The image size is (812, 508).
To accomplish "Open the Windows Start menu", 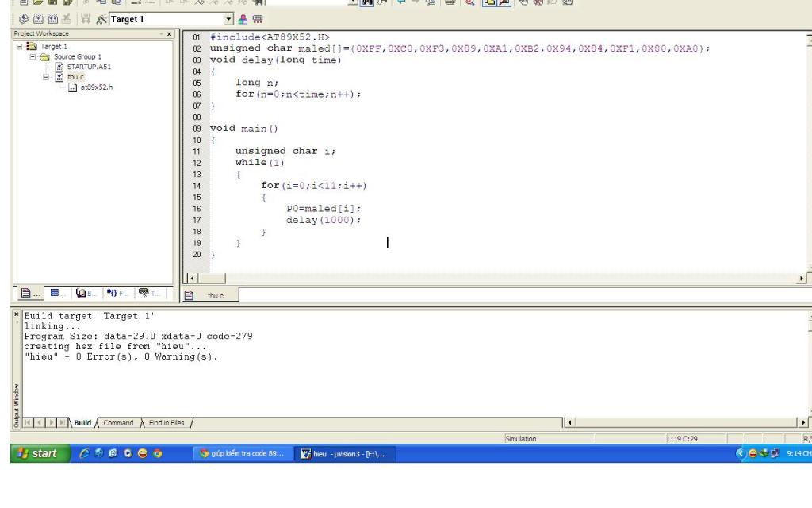I will 40,453.
